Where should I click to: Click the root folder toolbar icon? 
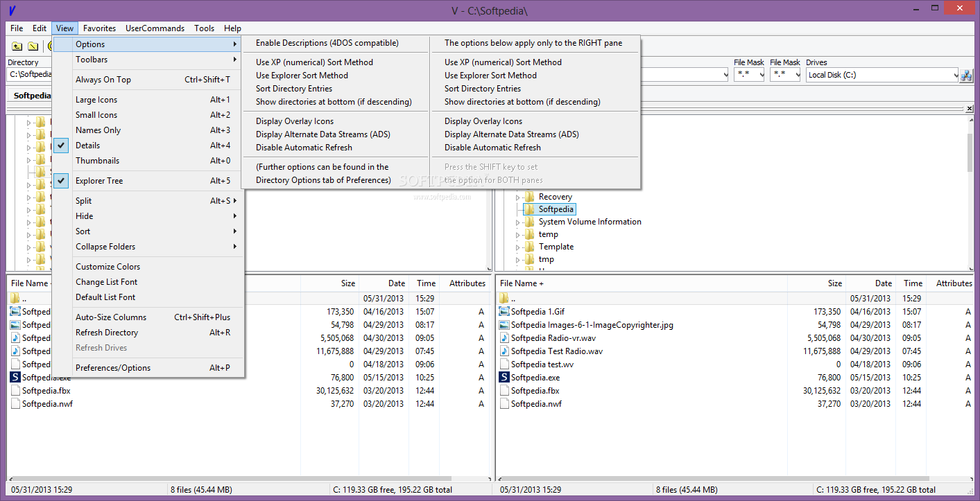click(33, 46)
